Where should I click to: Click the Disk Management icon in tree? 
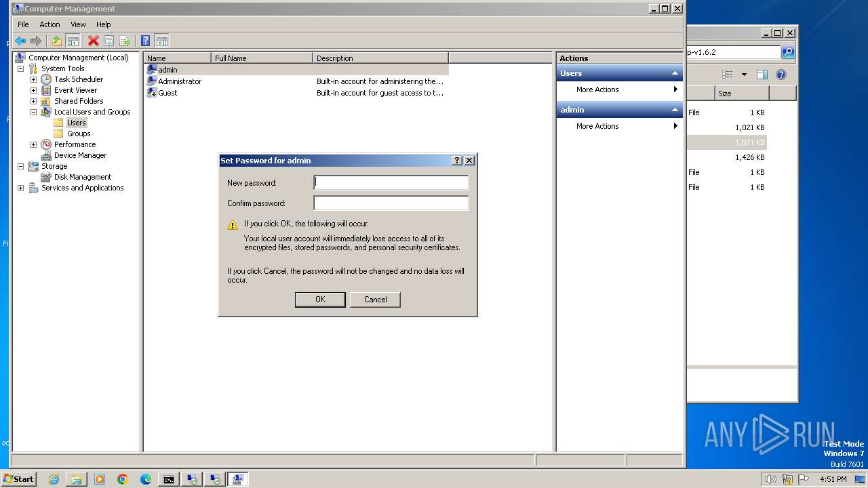point(46,177)
